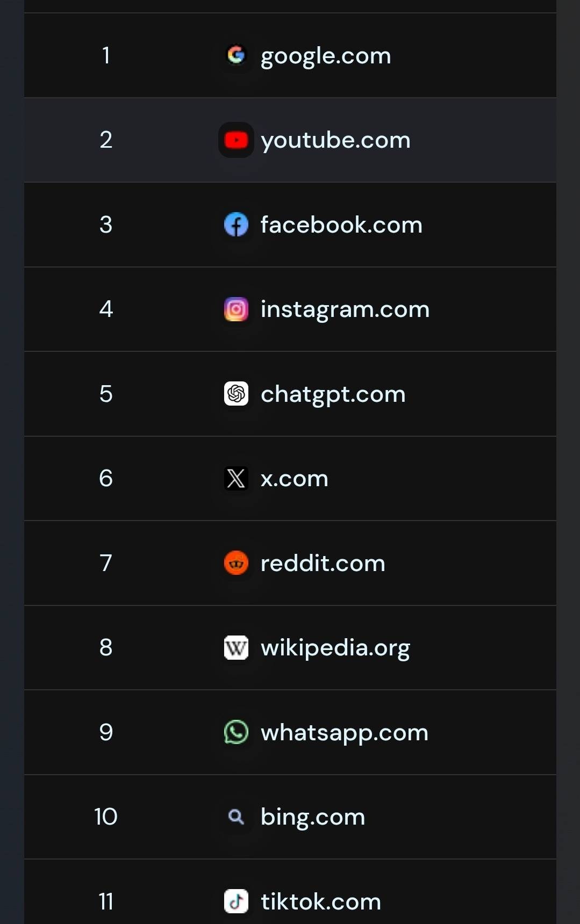
Task: Click rank number 4 cell
Action: [106, 309]
